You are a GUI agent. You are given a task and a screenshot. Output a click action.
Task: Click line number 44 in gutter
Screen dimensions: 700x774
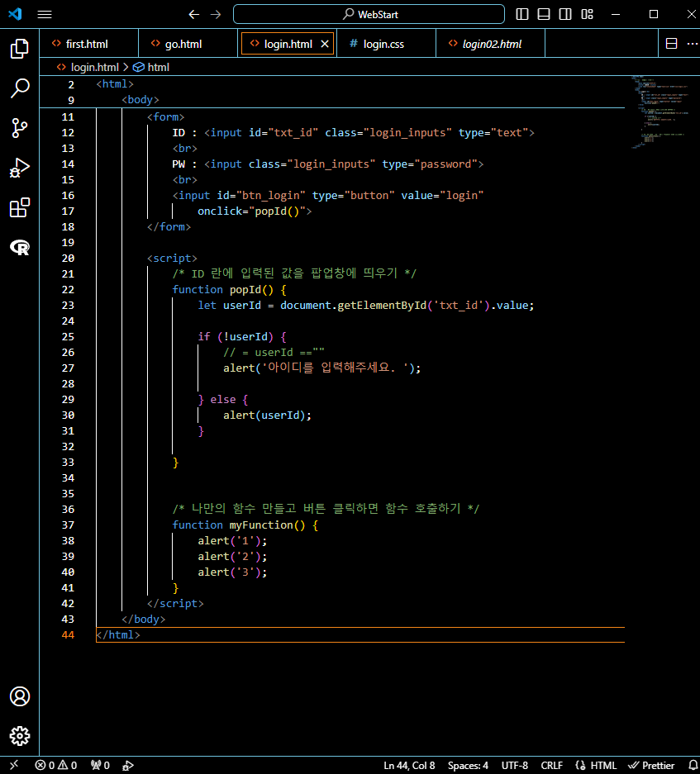(68, 634)
